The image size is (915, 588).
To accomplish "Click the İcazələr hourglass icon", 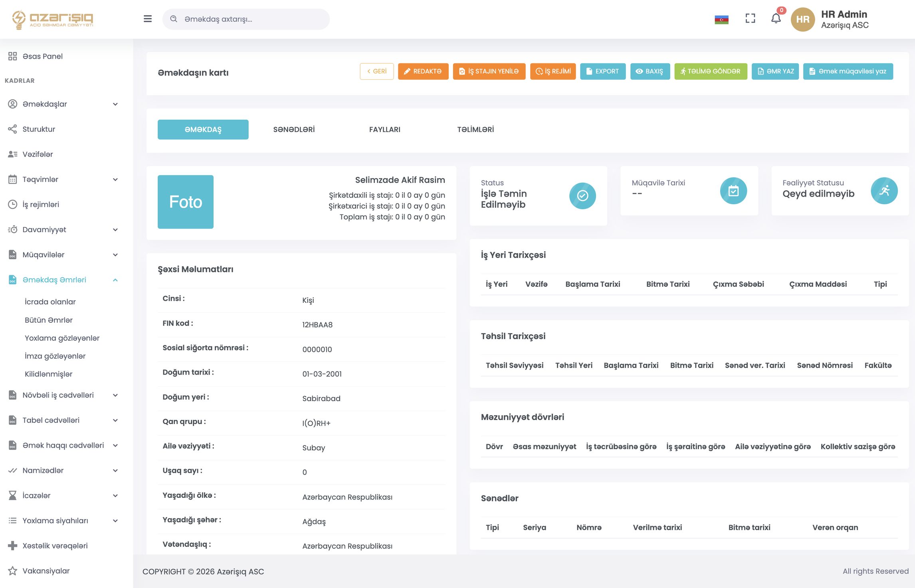I will (13, 495).
